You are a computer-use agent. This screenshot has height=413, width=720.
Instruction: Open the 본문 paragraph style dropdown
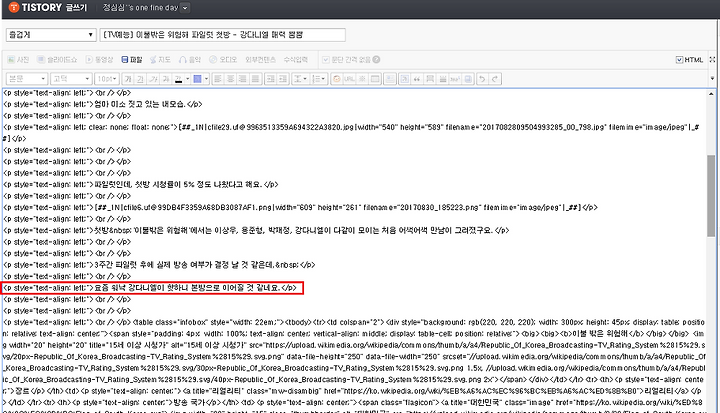click(x=27, y=79)
